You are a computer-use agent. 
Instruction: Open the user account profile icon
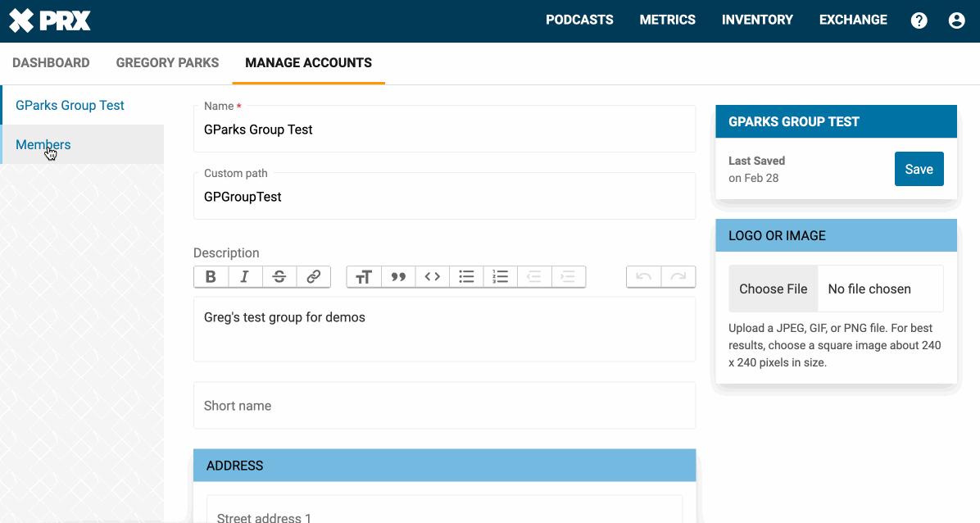956,20
